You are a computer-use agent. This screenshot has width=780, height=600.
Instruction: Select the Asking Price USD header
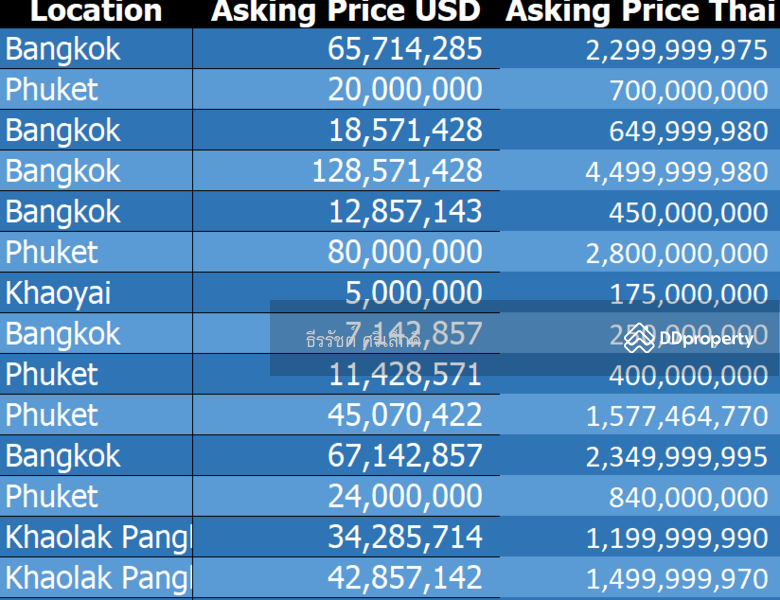pyautogui.click(x=346, y=12)
